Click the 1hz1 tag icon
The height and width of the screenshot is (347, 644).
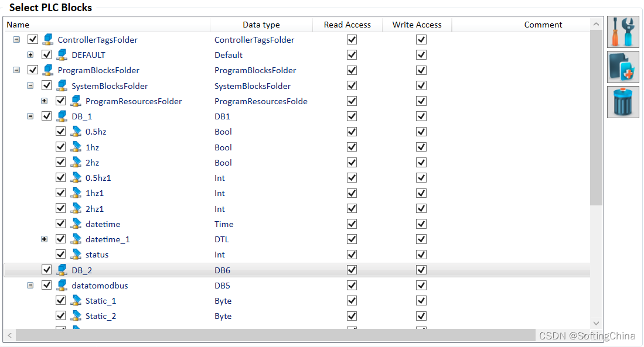click(x=76, y=193)
